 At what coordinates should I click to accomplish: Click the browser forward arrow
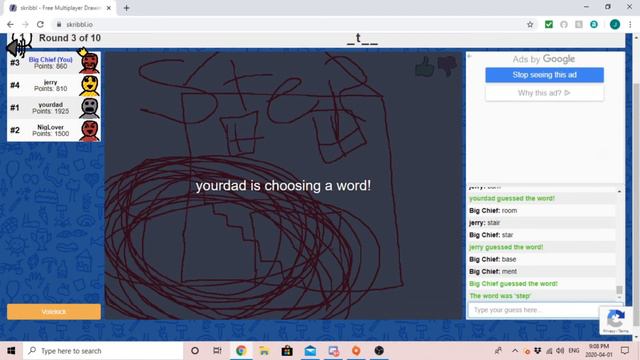pos(25,24)
